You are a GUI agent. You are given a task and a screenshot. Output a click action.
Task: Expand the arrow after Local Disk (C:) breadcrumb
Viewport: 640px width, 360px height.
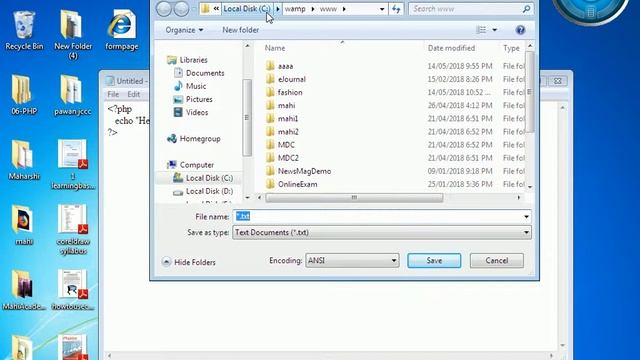coord(278,9)
